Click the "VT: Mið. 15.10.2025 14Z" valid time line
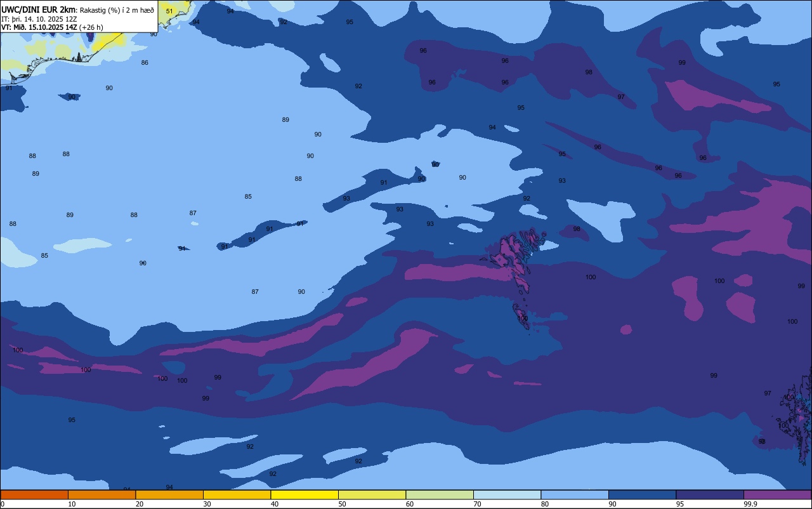Viewport: 812px width, 509px height. 38,27
